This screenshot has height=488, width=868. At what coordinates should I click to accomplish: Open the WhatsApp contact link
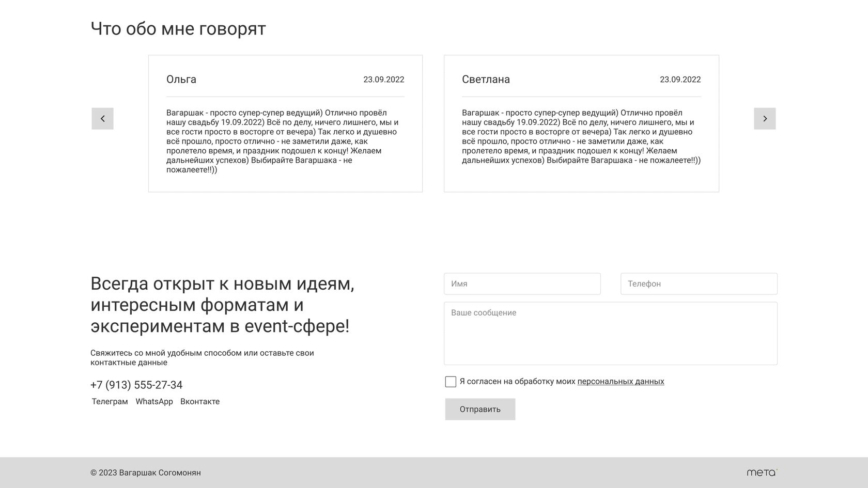(154, 401)
